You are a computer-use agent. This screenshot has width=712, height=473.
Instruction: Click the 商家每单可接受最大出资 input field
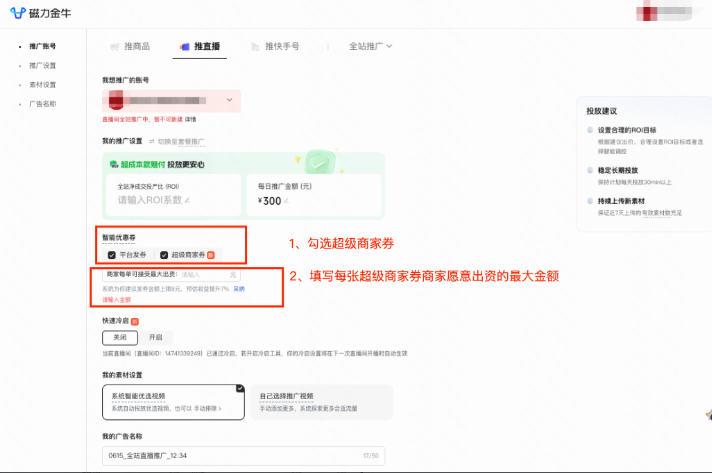[172, 275]
